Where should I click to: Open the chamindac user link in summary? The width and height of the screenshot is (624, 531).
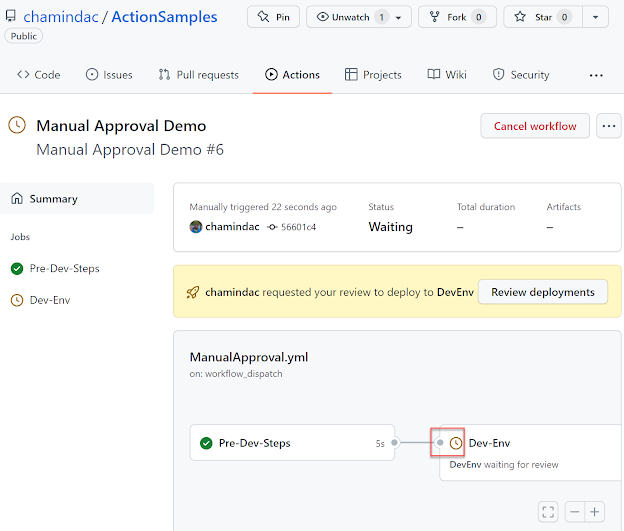[232, 227]
